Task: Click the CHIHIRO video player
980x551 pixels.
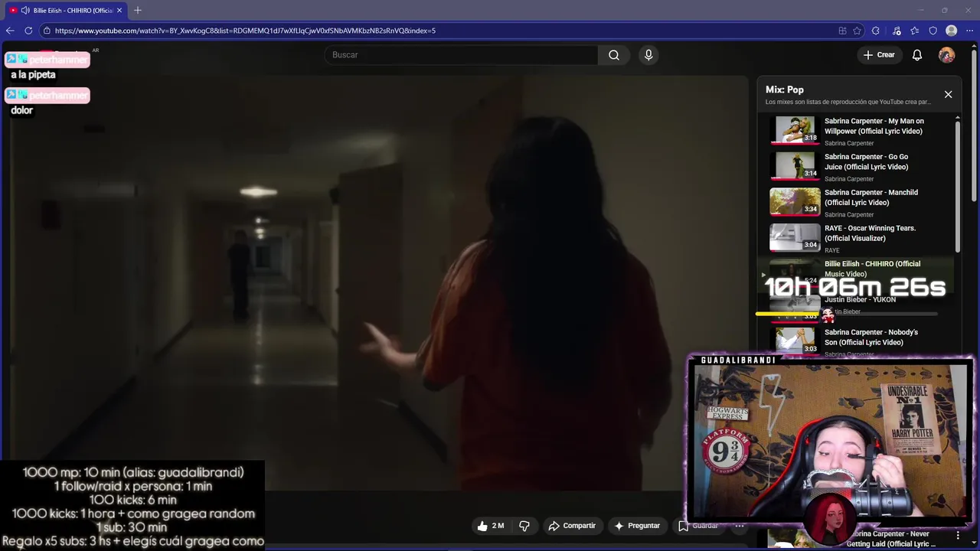Action: 379,283
